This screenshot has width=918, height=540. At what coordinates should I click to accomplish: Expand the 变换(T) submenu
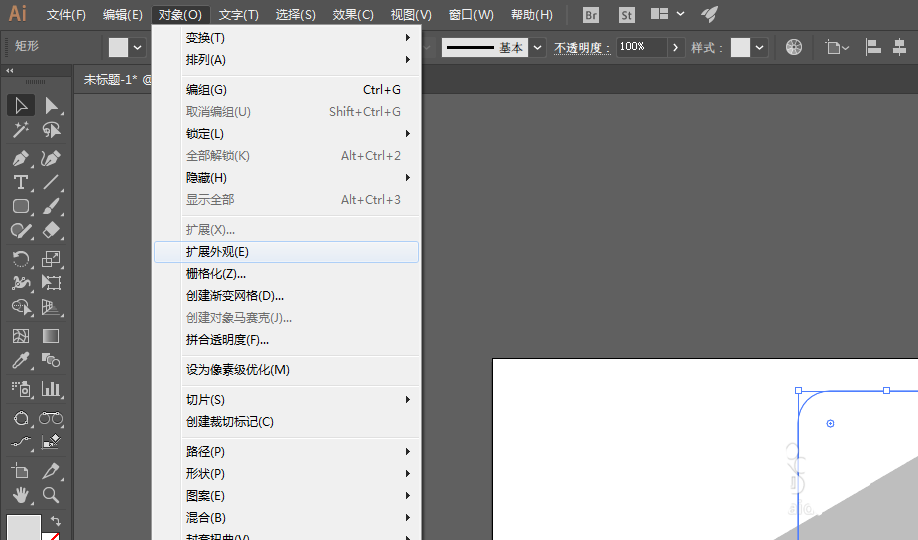click(287, 37)
